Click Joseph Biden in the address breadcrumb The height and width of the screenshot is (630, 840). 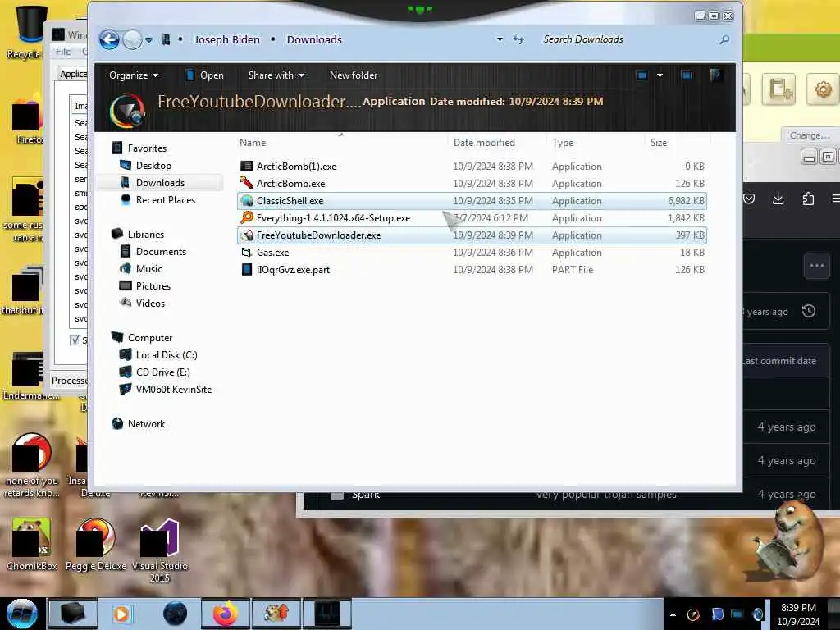click(226, 39)
